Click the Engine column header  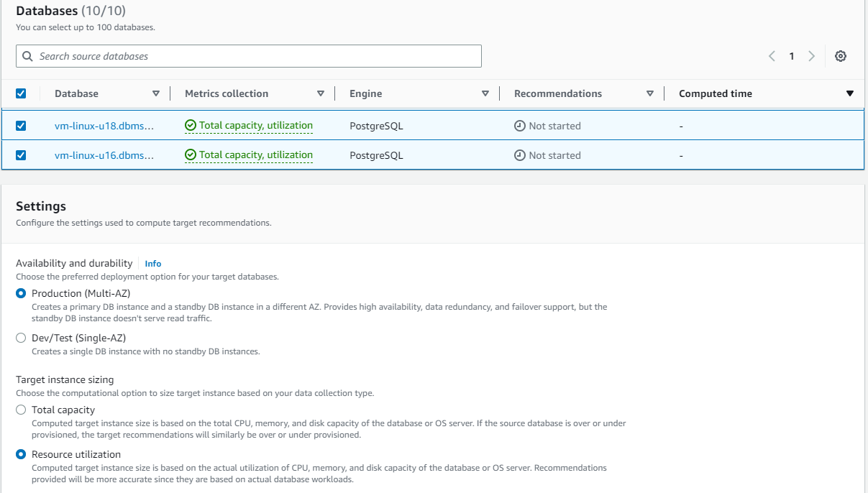point(365,93)
